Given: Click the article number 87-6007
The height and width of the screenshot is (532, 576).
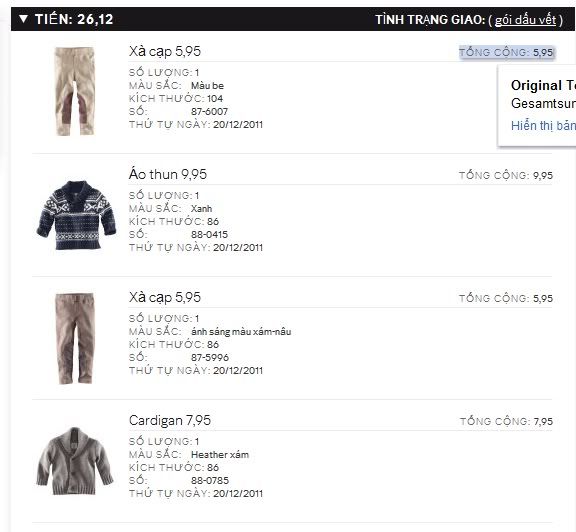Looking at the screenshot, I should click(x=209, y=111).
